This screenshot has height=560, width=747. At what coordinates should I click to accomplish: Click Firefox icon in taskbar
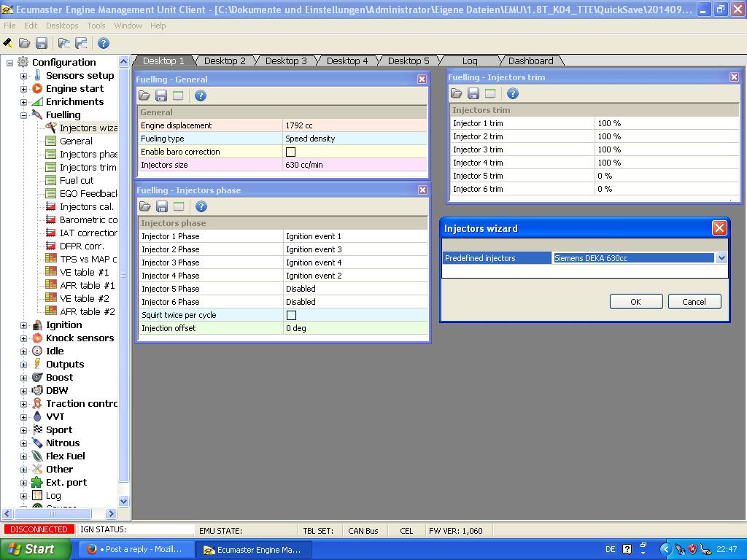tap(92, 550)
